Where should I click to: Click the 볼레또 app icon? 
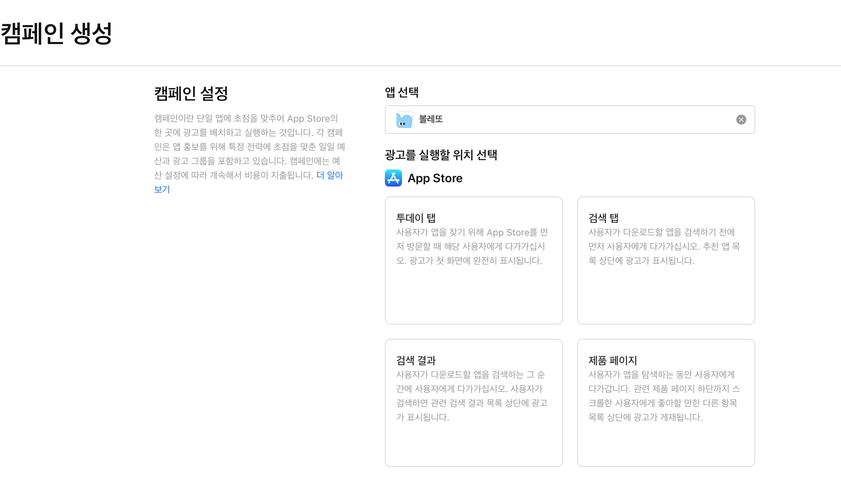(x=404, y=120)
